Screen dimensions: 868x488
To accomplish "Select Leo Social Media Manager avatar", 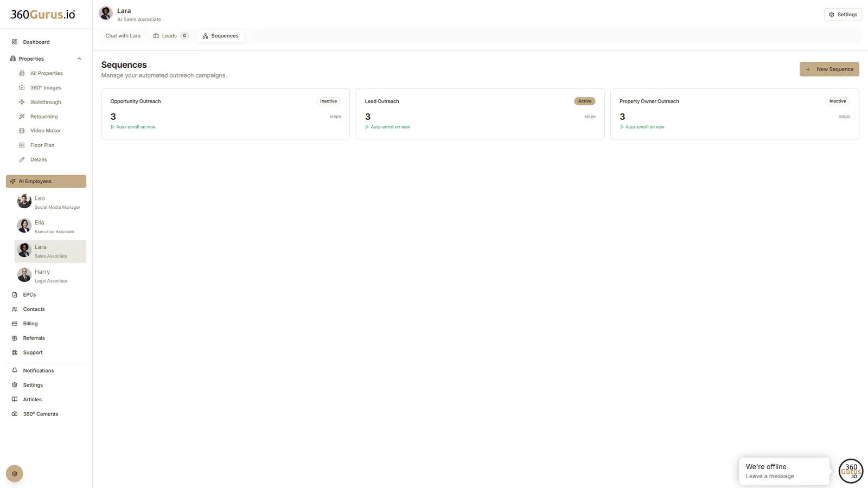I will [x=24, y=201].
